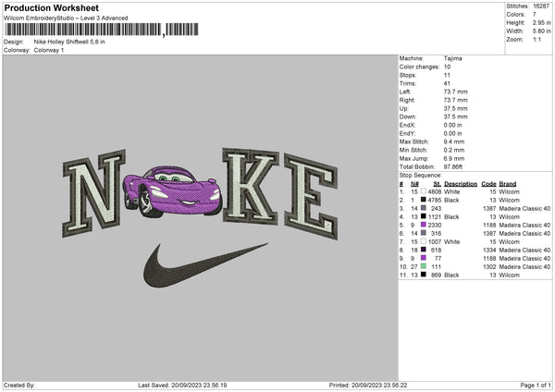Select the black swatch in stop row 4

pos(424,216)
